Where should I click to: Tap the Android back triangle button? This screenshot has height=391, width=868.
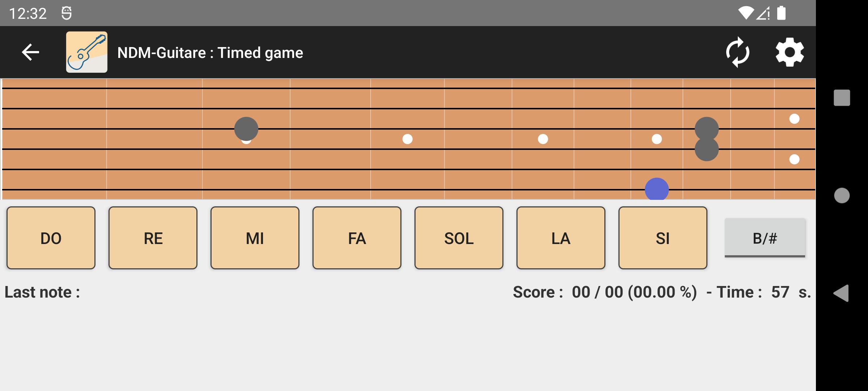click(x=841, y=293)
